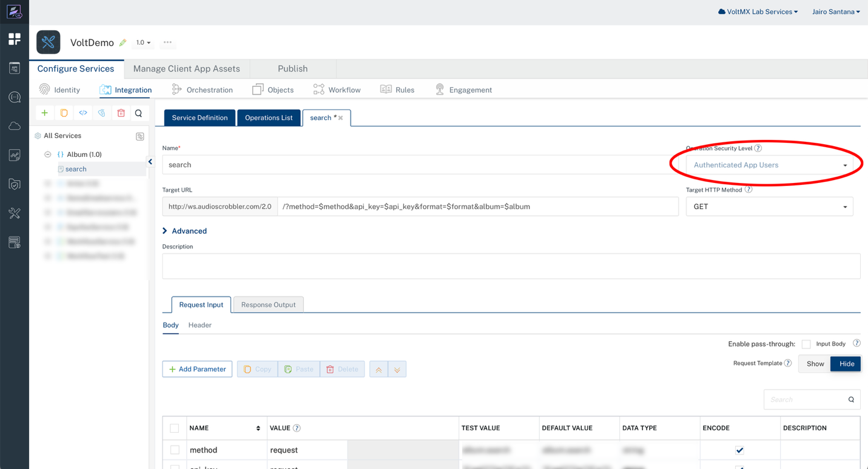The image size is (868, 469).
Task: Click the search magnifier icon in services toolbar
Action: (139, 113)
